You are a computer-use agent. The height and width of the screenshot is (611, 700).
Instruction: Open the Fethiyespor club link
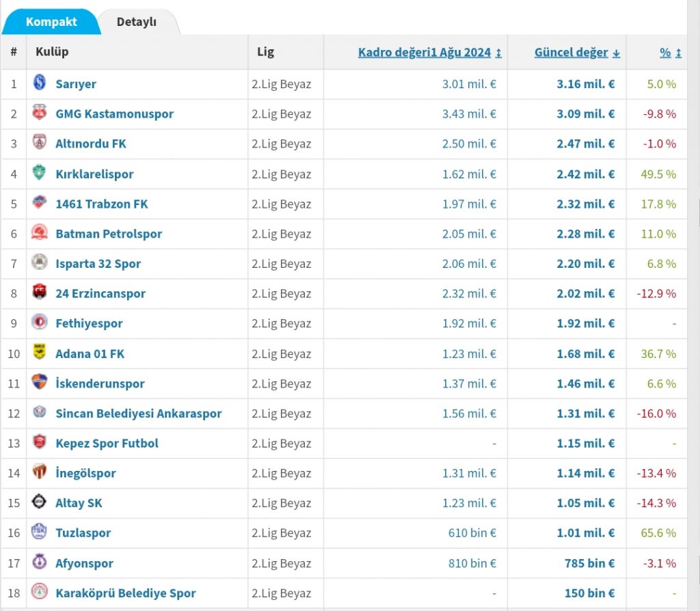pos(89,323)
